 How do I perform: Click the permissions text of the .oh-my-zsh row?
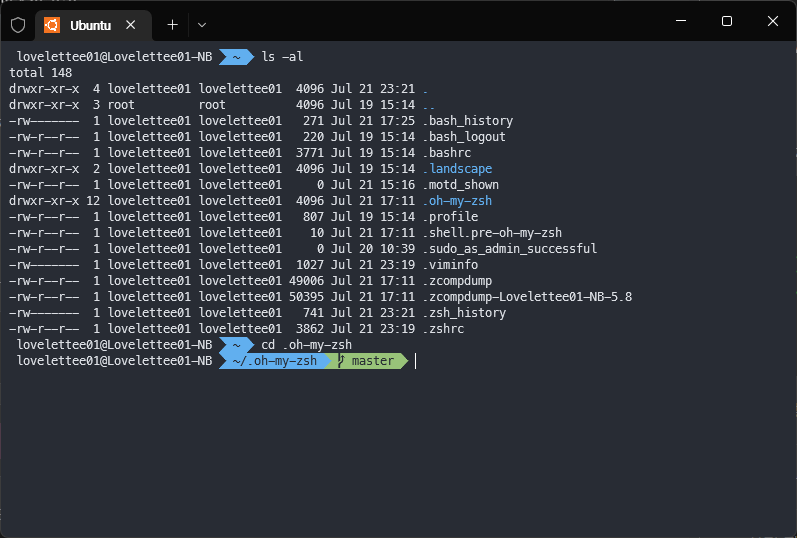pyautogui.click(x=44, y=201)
